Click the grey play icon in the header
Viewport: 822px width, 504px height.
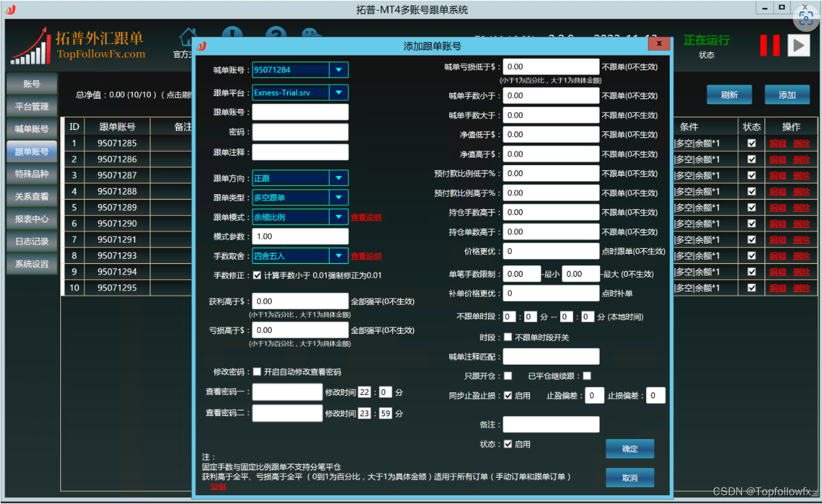click(798, 45)
